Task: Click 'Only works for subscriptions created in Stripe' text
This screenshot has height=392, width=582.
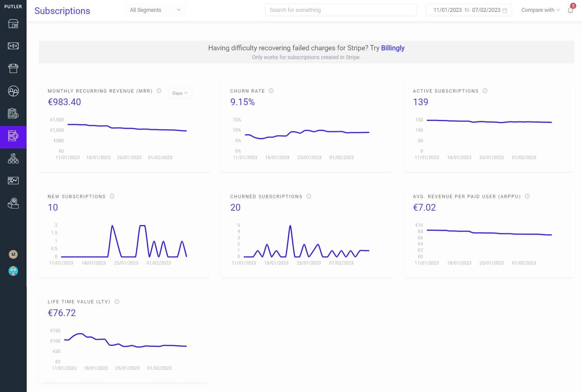Action: click(x=306, y=57)
